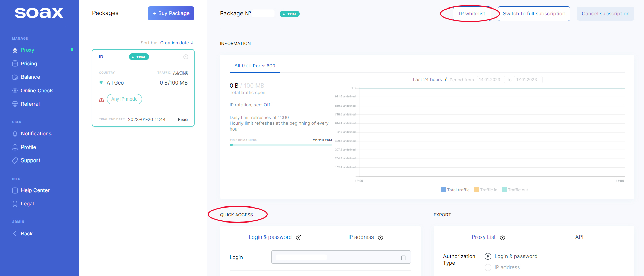Screen dimensions: 644x276
Task: Open Profile page
Action: pos(28,147)
